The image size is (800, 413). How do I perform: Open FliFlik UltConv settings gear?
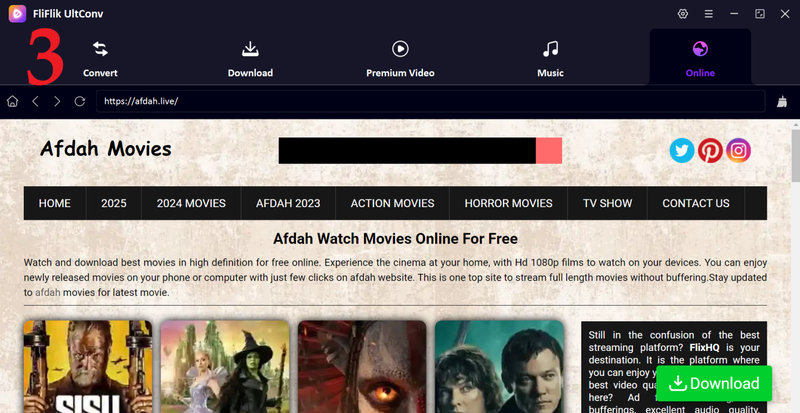coord(683,14)
